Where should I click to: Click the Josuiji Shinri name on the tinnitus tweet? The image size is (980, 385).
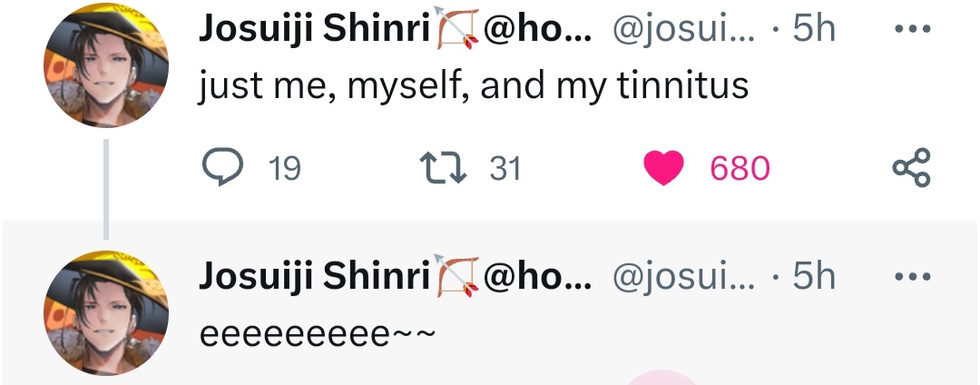point(313,30)
